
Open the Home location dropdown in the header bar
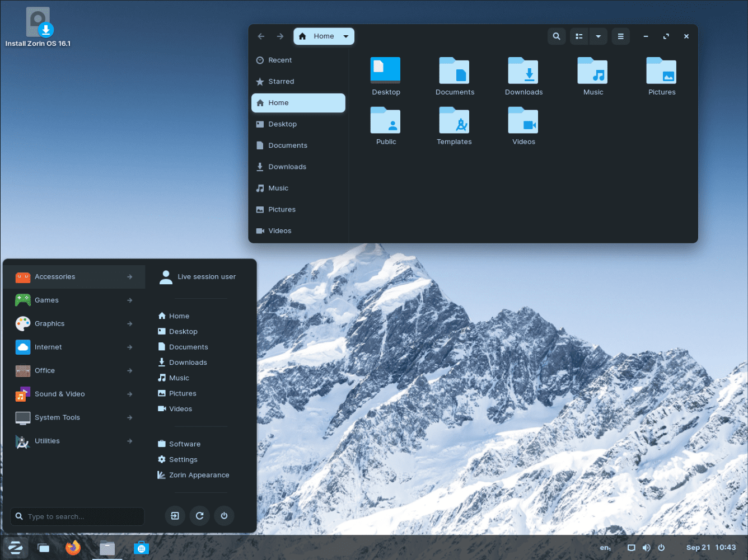coord(347,36)
